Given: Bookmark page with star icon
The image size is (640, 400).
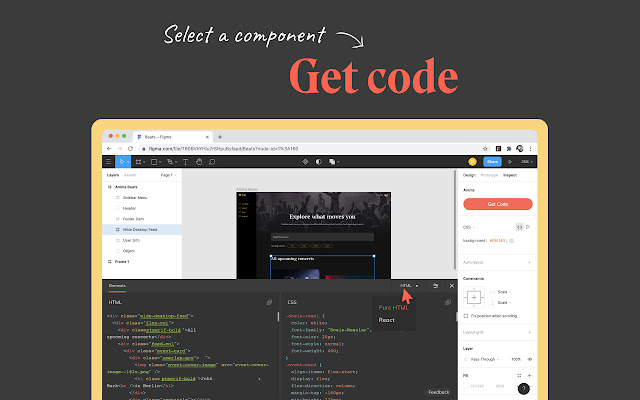Looking at the screenshot, I should pyautogui.click(x=485, y=149).
